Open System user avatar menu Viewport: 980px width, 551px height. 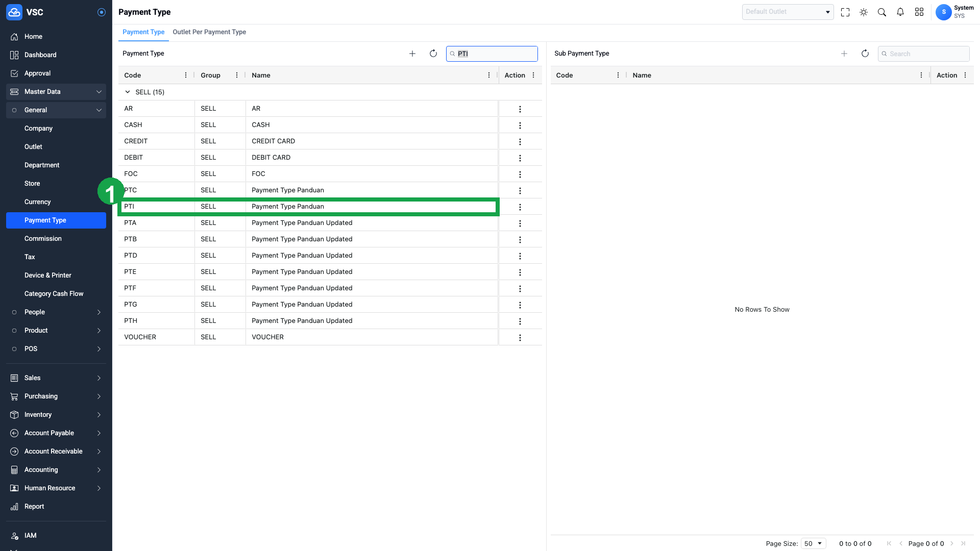click(x=944, y=12)
